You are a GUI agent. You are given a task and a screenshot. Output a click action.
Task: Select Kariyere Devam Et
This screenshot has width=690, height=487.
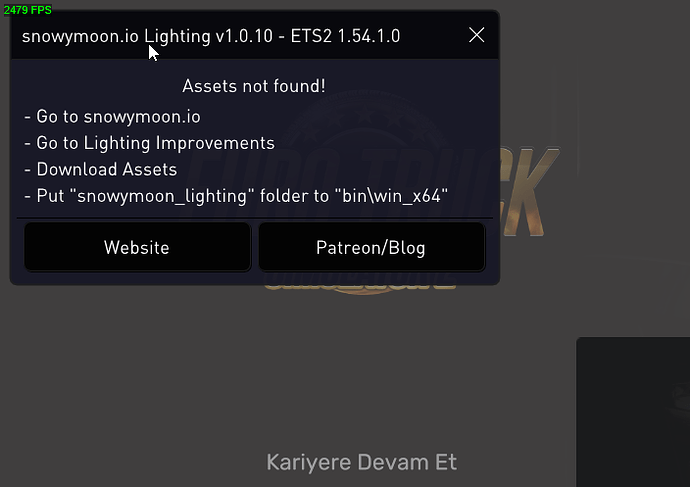point(362,462)
